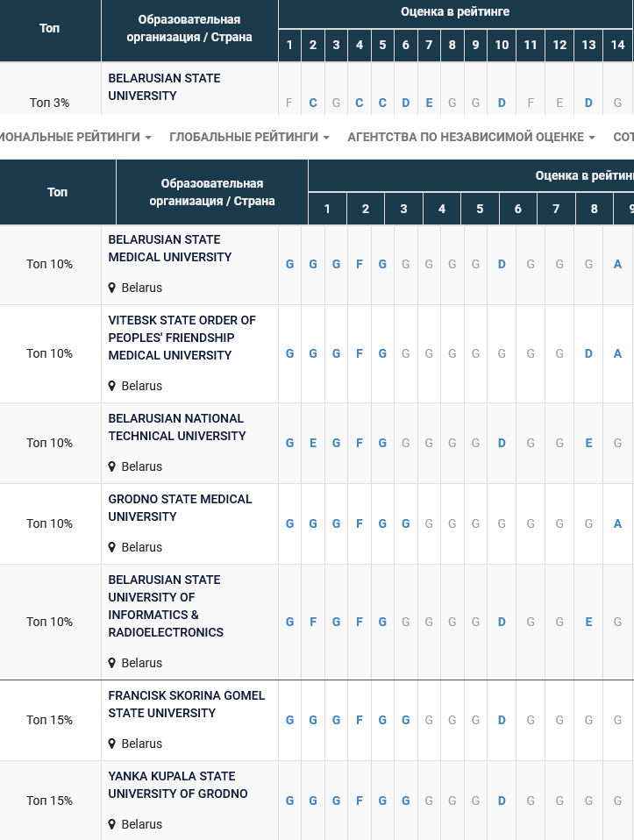Click location pin under Yanka Kupala State University
The image size is (634, 840).
tap(112, 824)
